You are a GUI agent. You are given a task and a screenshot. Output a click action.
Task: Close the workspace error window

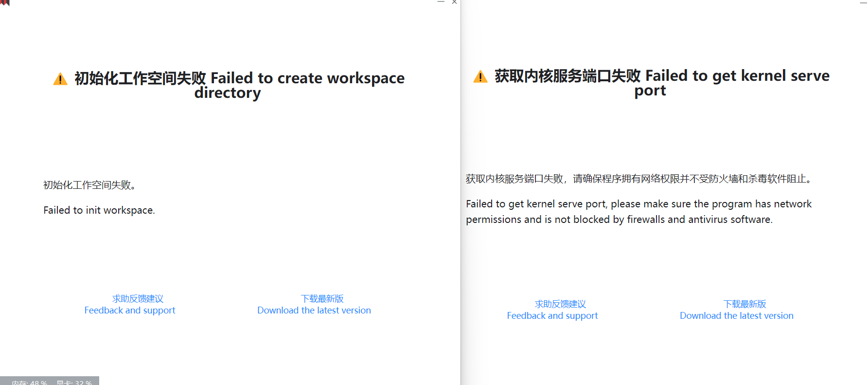(454, 2)
